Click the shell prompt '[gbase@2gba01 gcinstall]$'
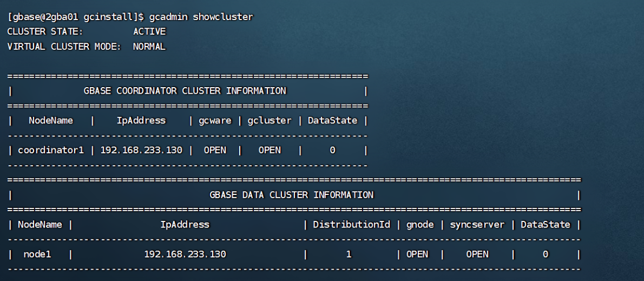This screenshot has height=281, width=644. pyautogui.click(x=76, y=17)
